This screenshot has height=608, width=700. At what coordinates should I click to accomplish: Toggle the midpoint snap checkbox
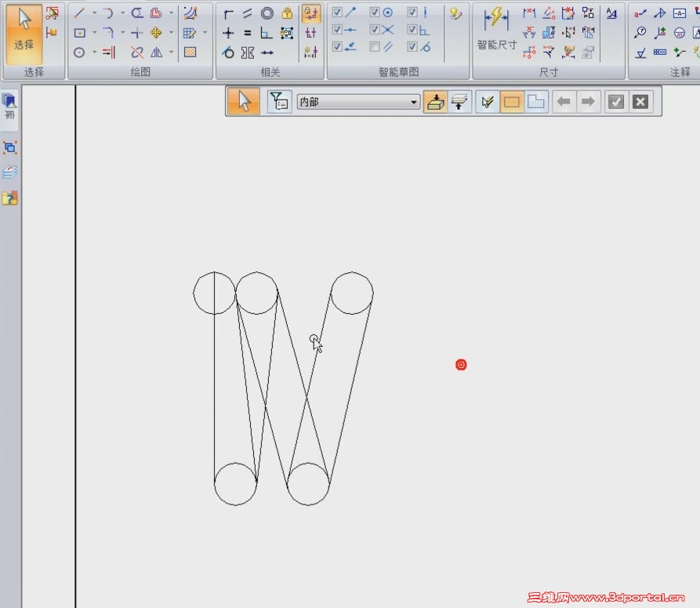pyautogui.click(x=338, y=30)
